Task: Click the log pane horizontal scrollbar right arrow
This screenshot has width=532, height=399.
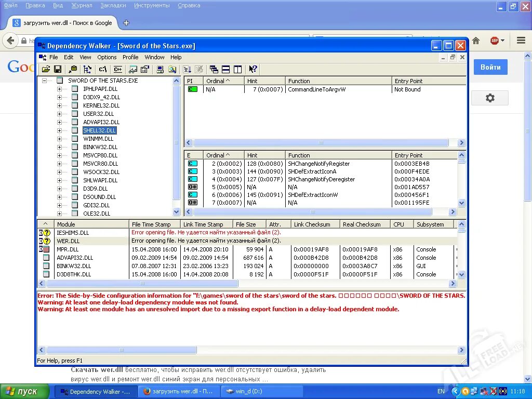Action: pos(461,350)
